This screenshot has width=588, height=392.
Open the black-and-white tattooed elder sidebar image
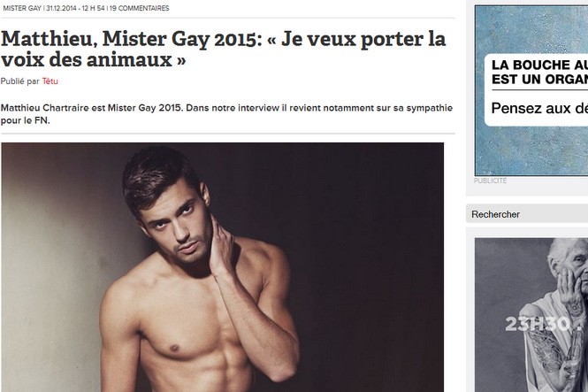pos(531,315)
